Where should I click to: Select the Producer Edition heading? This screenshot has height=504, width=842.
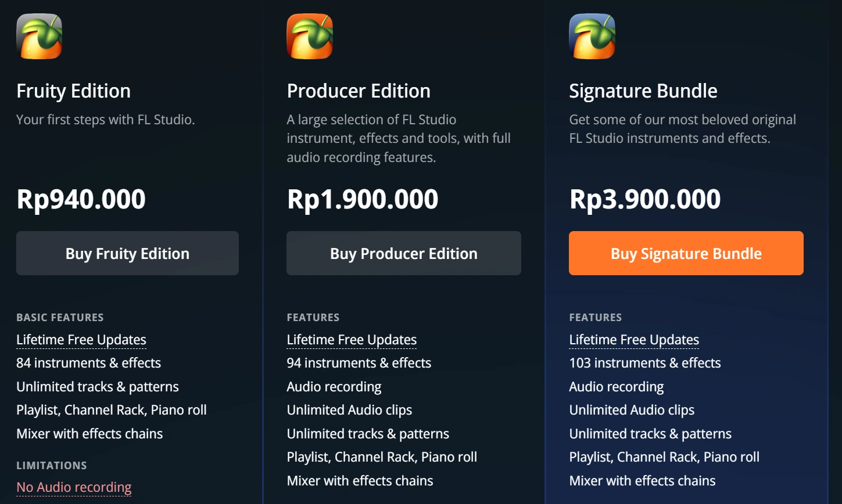(x=359, y=91)
